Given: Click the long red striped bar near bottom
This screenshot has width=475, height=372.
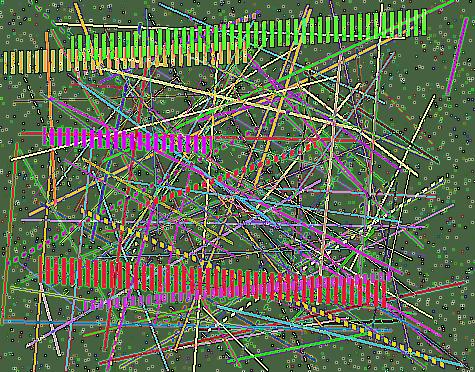Looking at the screenshot, I should (213, 282).
